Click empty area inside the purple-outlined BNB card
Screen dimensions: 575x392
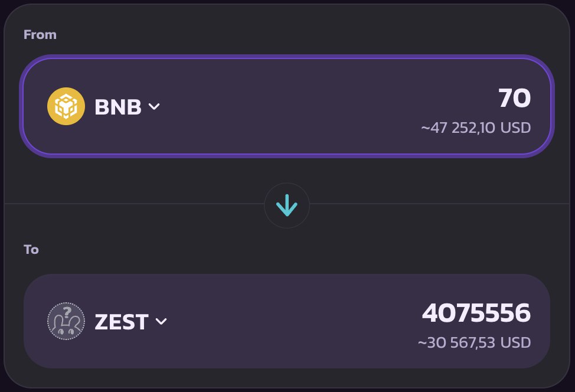pyautogui.click(x=286, y=106)
